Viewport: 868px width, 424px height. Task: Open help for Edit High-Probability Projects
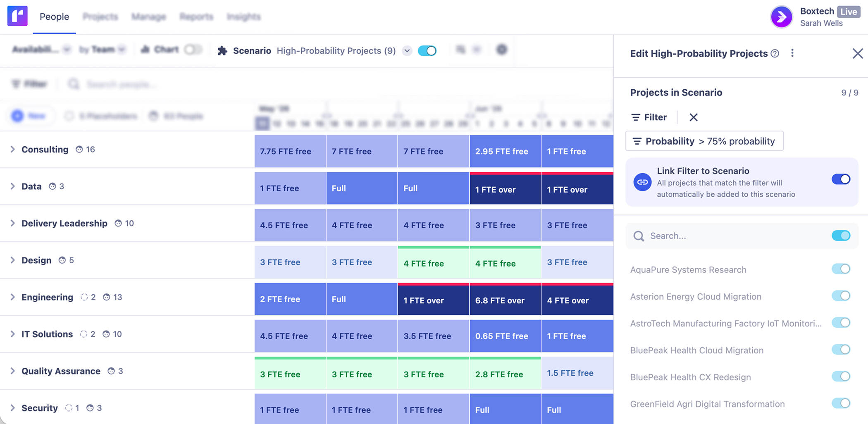775,53
